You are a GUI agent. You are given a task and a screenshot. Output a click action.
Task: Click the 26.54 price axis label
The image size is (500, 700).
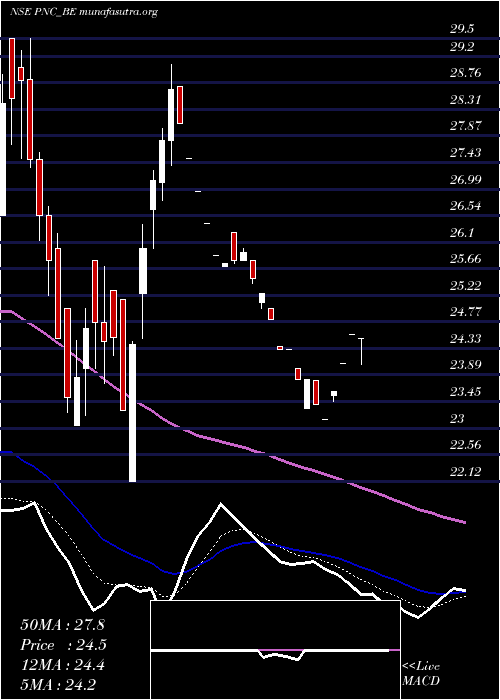pyautogui.click(x=466, y=206)
